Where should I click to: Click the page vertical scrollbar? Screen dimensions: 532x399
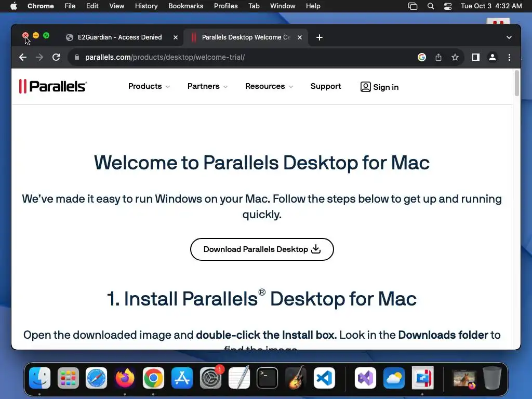[517, 83]
